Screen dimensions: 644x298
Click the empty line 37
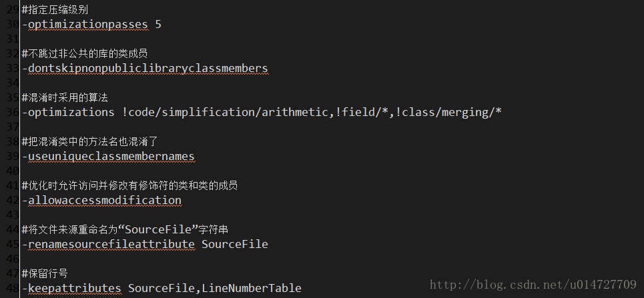[328, 127]
